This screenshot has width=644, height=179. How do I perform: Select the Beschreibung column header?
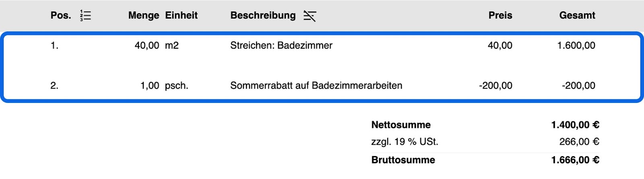click(263, 15)
